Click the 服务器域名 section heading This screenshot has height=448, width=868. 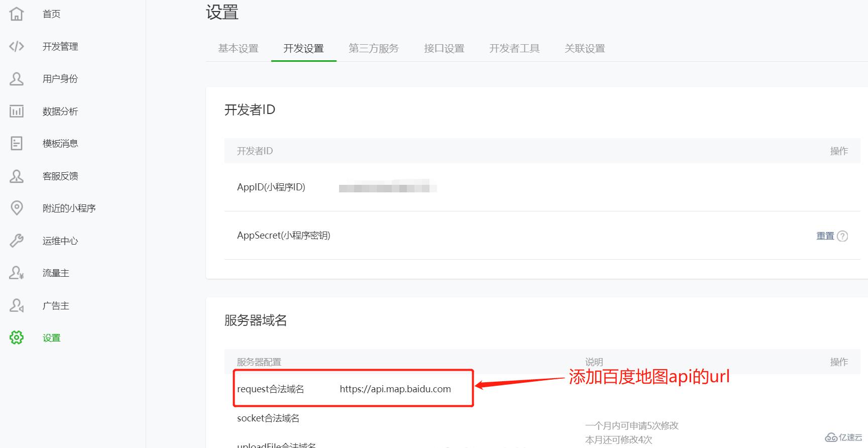pyautogui.click(x=256, y=320)
